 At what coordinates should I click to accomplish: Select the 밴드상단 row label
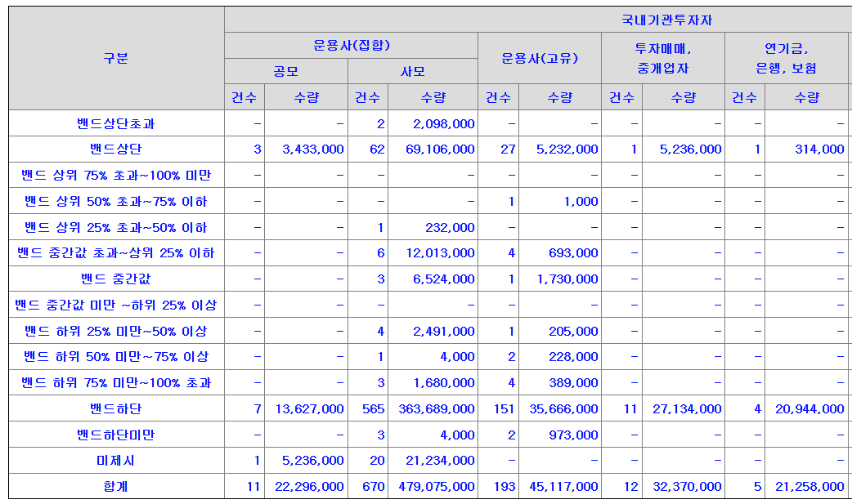(116, 149)
